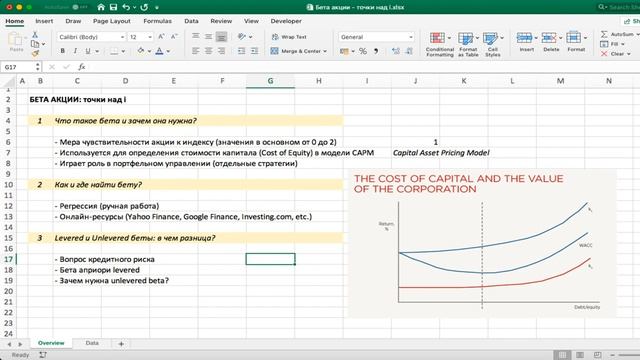This screenshot has width=640, height=360.
Task: Undo the last action
Action: pyautogui.click(x=126, y=7)
